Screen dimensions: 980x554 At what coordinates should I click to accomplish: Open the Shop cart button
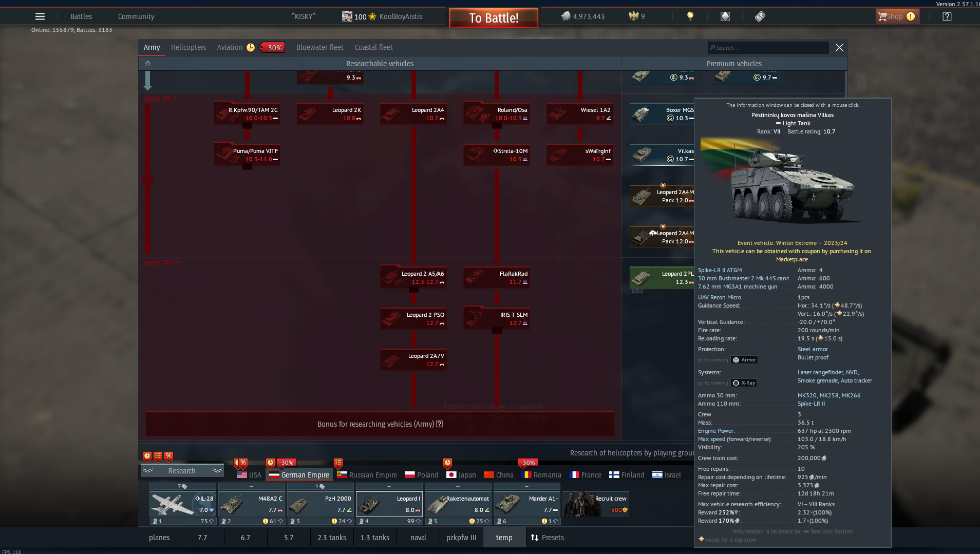[x=897, y=16]
